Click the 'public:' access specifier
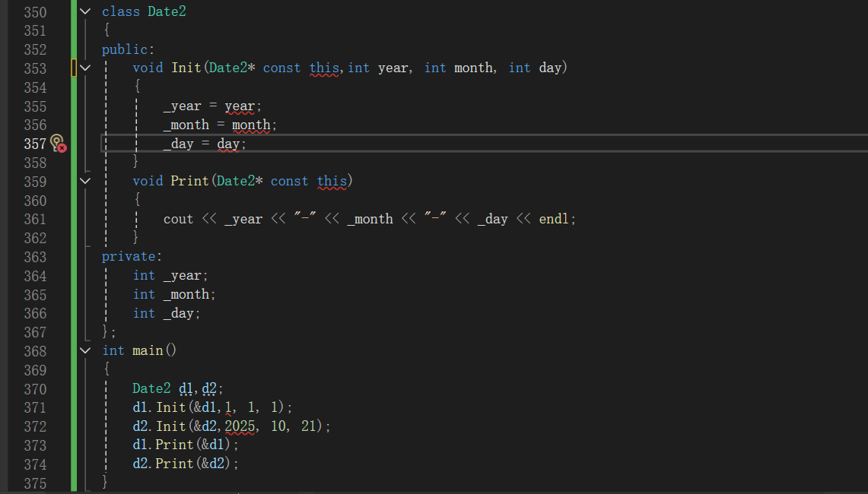868x494 pixels. (x=128, y=49)
